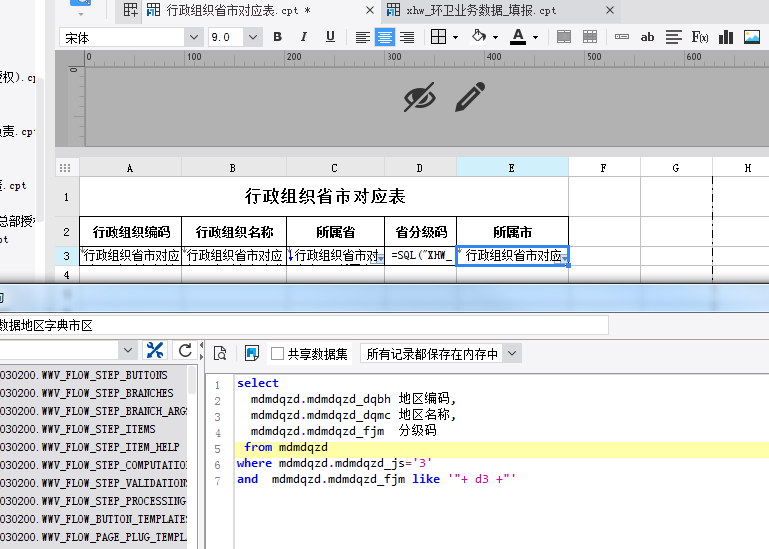Screen dimensions: 769x549
Task: Enable the 共享数据集 checkbox
Action: click(278, 353)
